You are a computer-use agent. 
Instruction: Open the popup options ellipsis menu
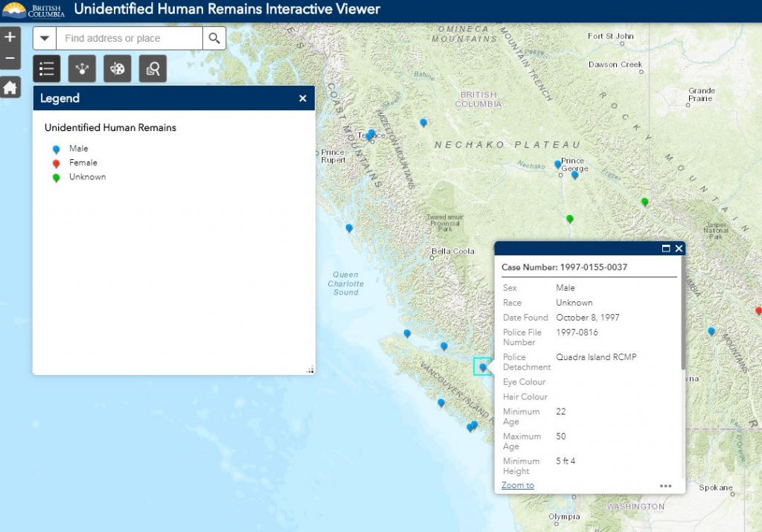tap(666, 485)
